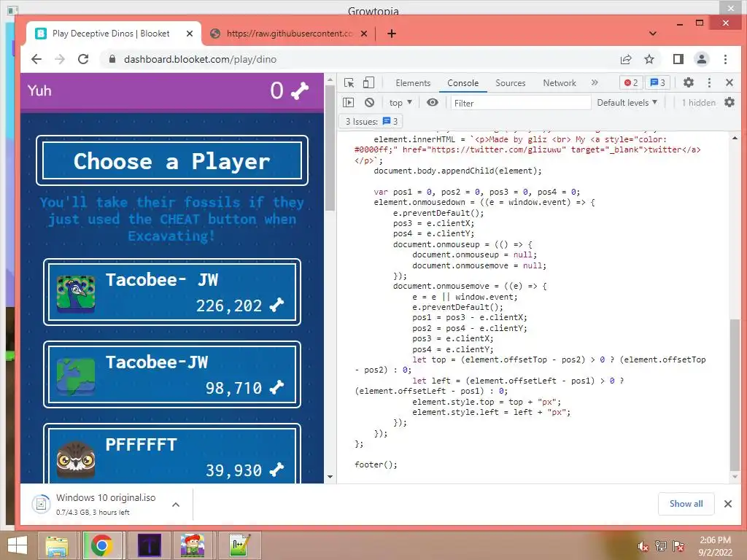Close the raw.githubusercontent tab

click(x=363, y=34)
